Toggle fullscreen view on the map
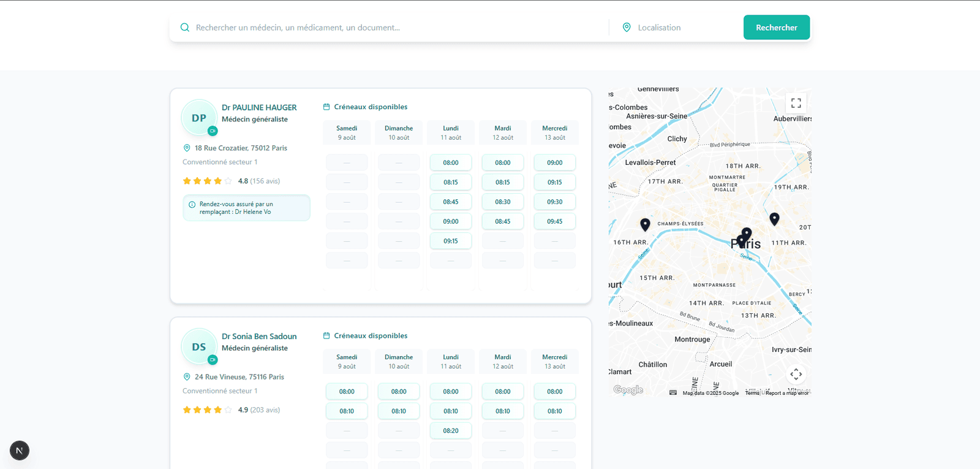The height and width of the screenshot is (469, 980). (796, 103)
